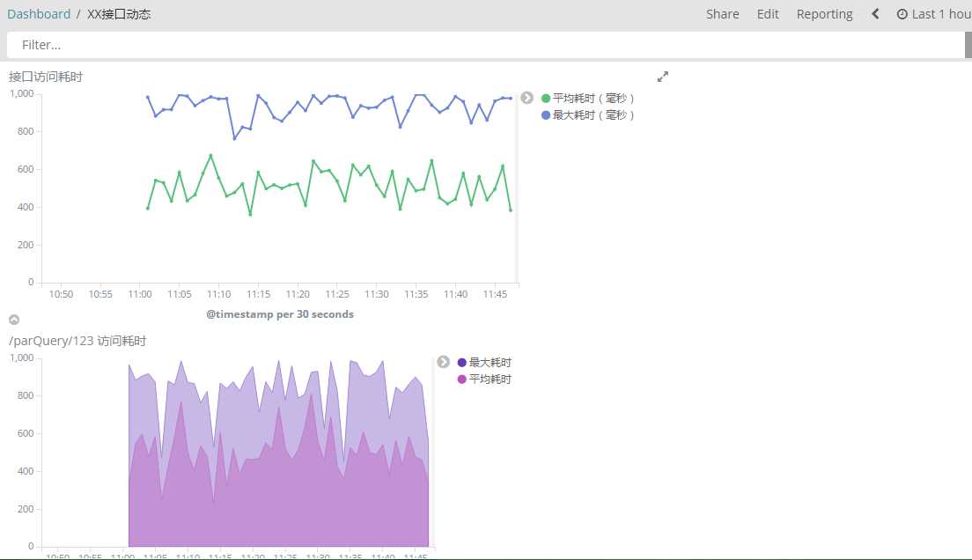Focus the Filter query input

(x=485, y=45)
